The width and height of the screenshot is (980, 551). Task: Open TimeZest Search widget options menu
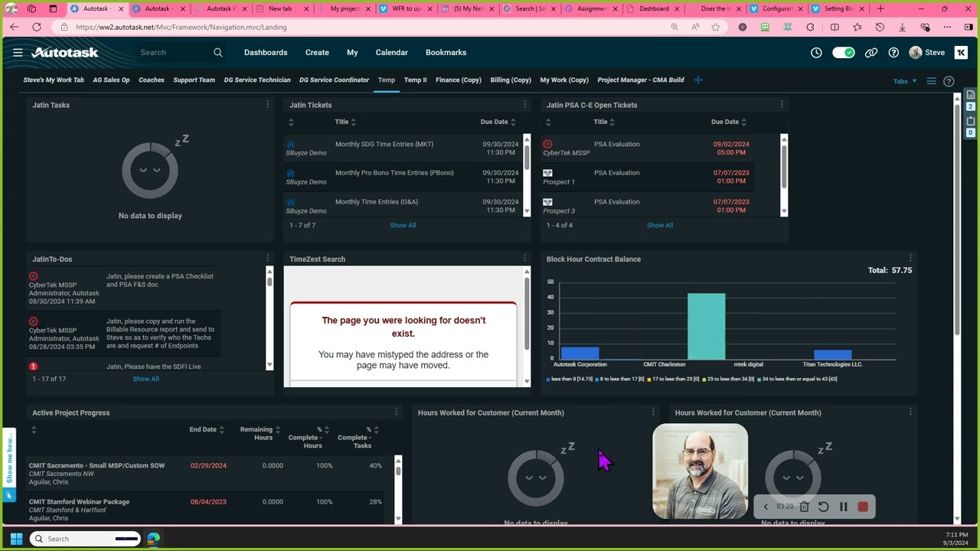(524, 259)
